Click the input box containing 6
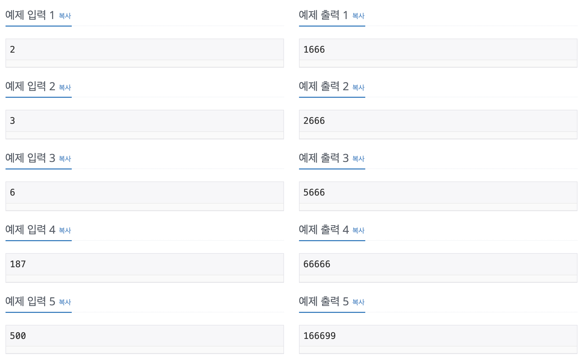The width and height of the screenshot is (588, 364). tap(144, 193)
